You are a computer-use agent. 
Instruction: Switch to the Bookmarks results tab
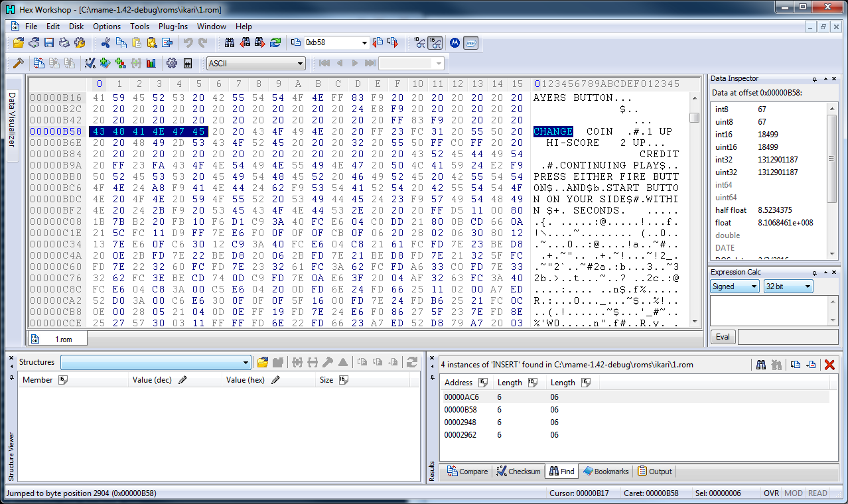click(x=606, y=472)
